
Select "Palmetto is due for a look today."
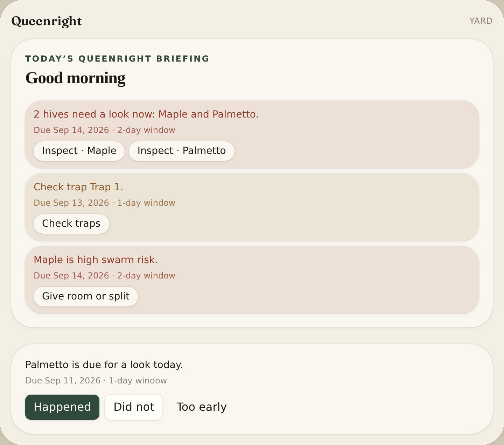104,365
